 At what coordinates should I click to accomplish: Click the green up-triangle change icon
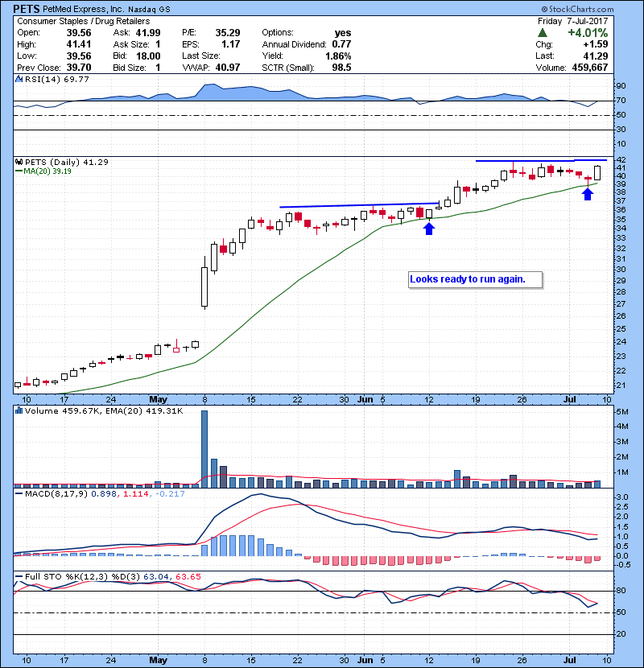[542, 33]
